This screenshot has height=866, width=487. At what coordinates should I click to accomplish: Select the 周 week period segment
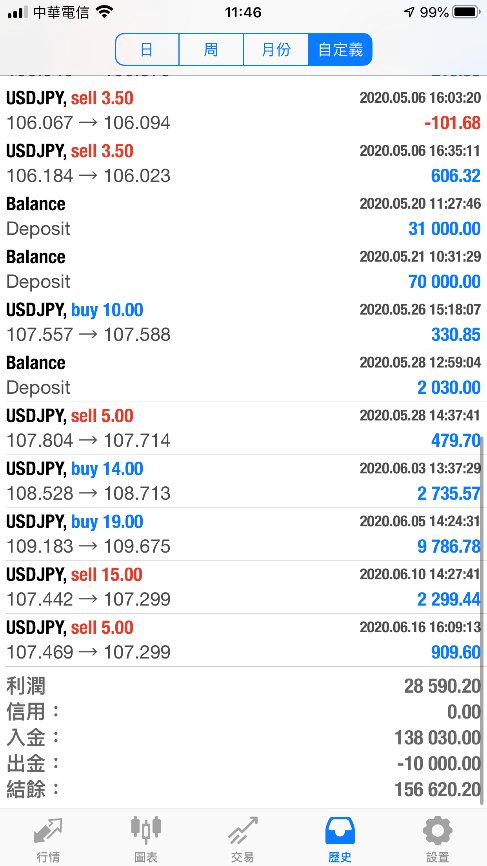coord(211,50)
